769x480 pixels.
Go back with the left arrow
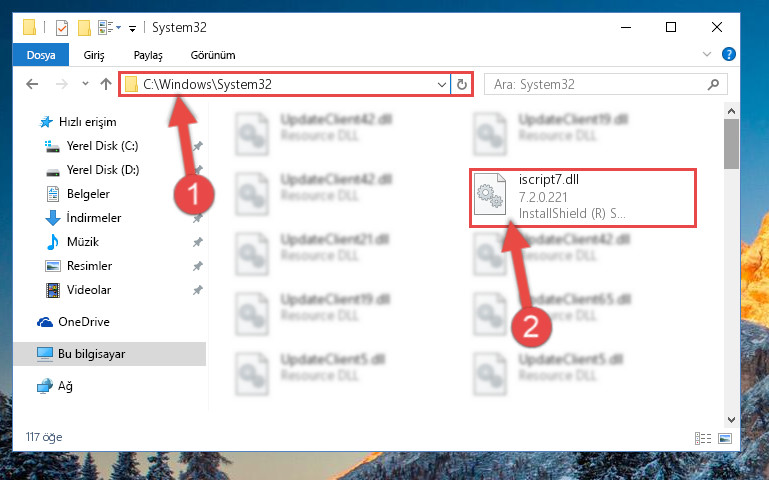point(32,84)
